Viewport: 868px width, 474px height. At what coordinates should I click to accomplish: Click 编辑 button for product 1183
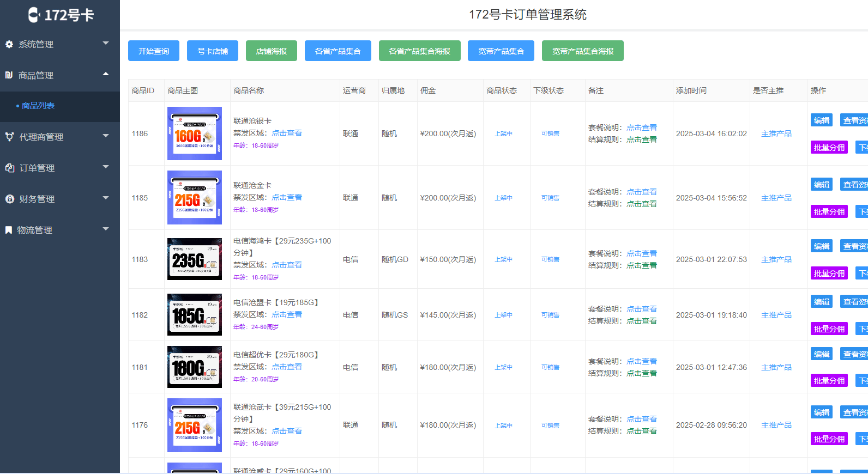(x=822, y=246)
